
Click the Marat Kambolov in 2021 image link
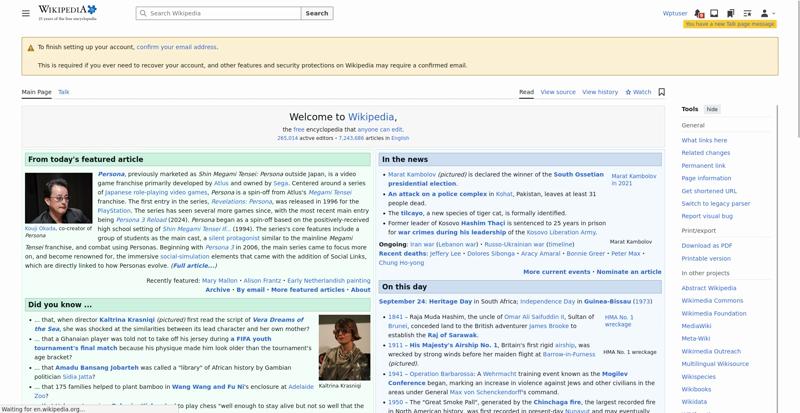(x=634, y=180)
